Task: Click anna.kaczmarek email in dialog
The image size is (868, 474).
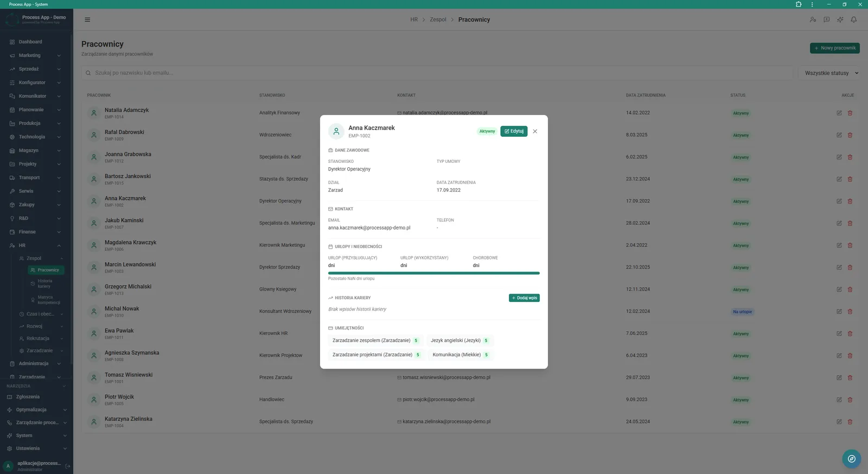Action: (x=369, y=228)
